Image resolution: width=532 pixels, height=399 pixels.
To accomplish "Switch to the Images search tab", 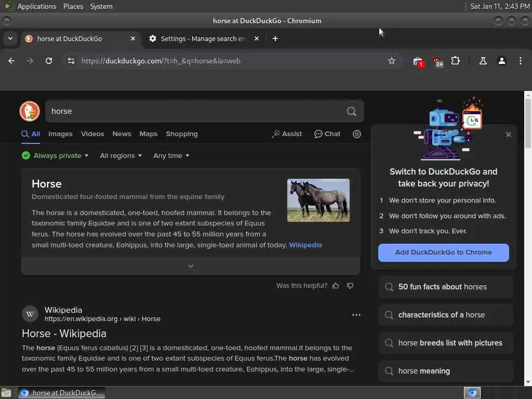I will coord(60,134).
